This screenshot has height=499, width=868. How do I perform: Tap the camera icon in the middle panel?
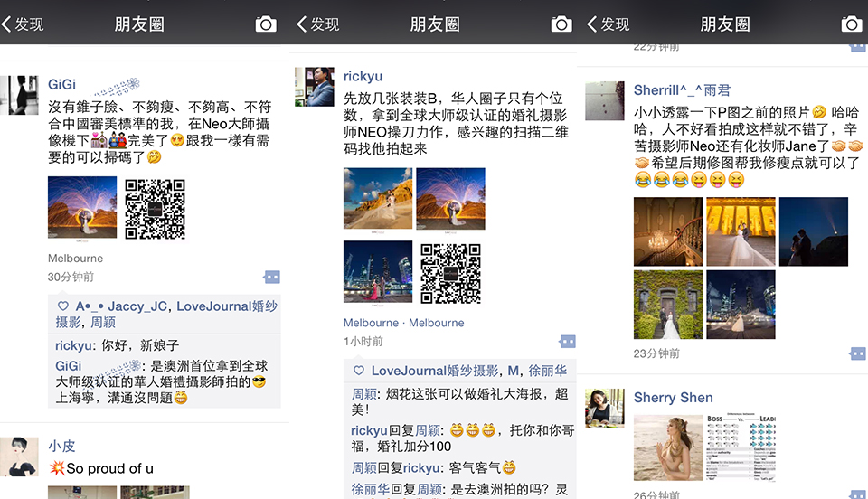(x=561, y=24)
